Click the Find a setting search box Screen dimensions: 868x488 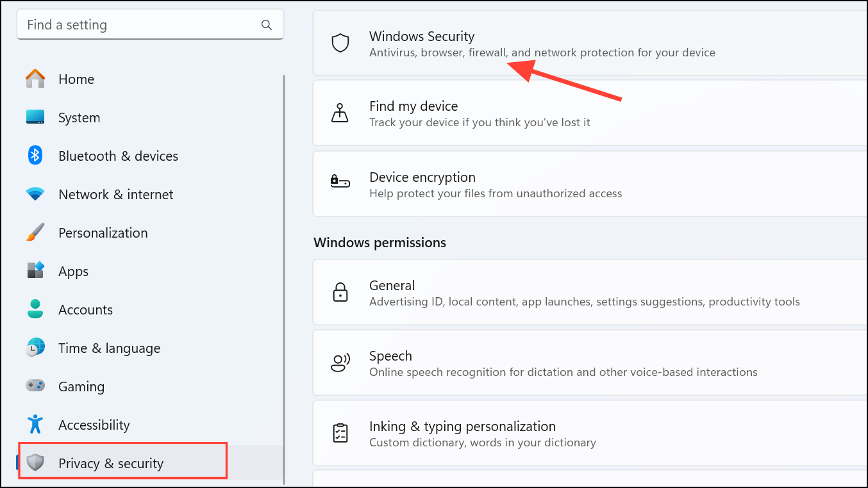pyautogui.click(x=150, y=25)
